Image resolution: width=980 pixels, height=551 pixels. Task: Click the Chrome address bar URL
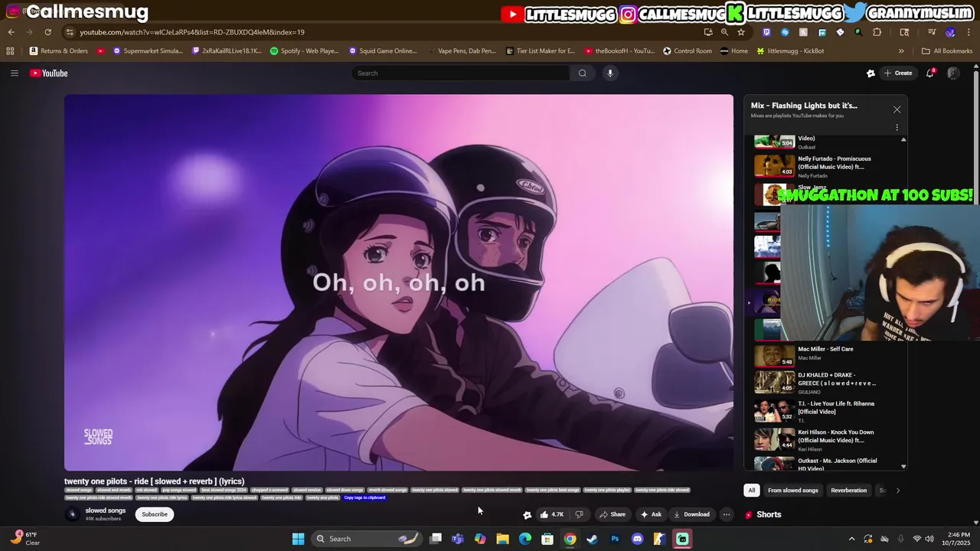coord(192,32)
